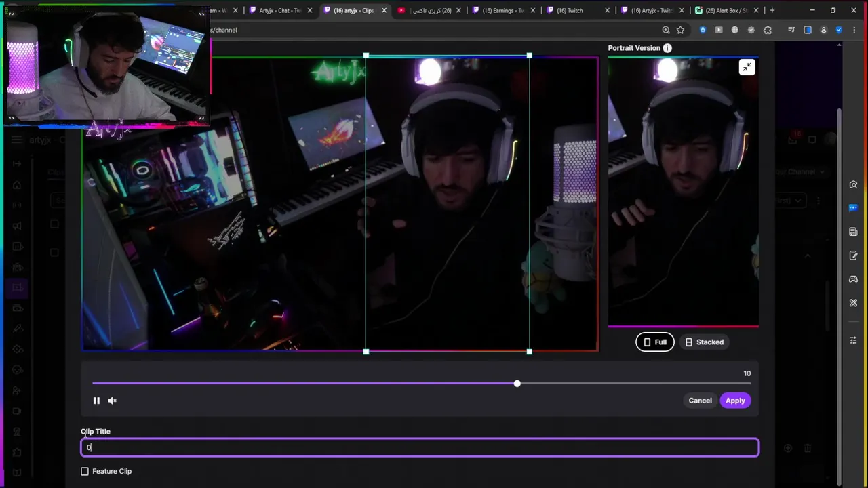This screenshot has height=488, width=868.
Task: Click the bottom-right crop frame handle
Action: (529, 352)
